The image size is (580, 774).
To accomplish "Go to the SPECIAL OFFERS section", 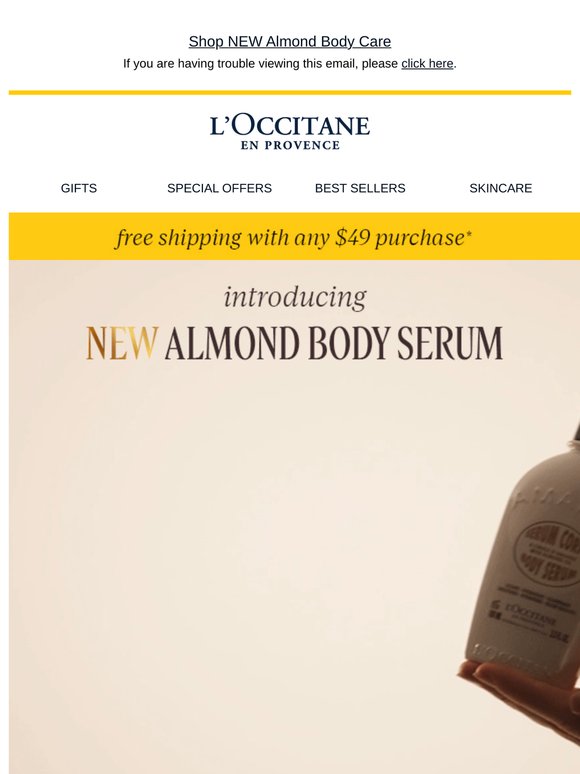I will pos(219,188).
